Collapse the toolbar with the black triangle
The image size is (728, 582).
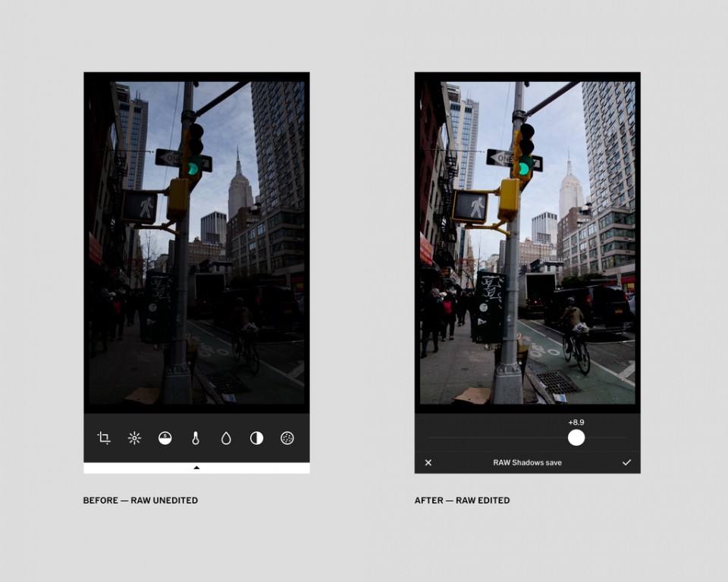pos(196,468)
